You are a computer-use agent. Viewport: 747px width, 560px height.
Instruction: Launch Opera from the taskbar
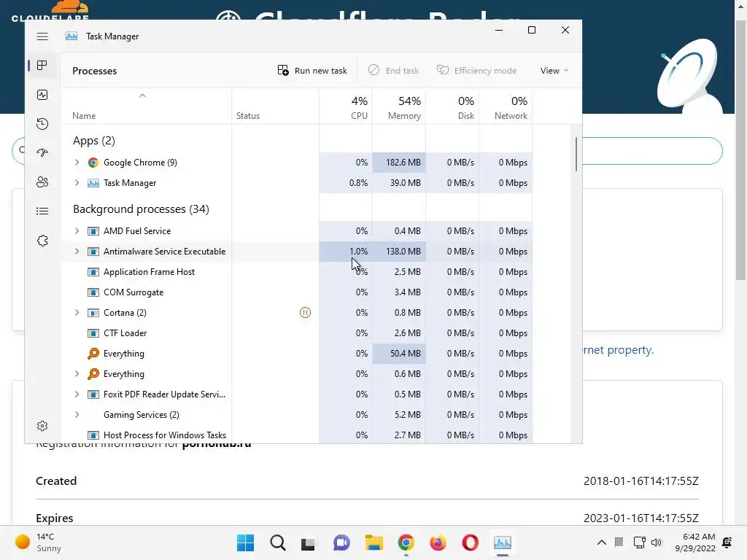click(x=471, y=542)
